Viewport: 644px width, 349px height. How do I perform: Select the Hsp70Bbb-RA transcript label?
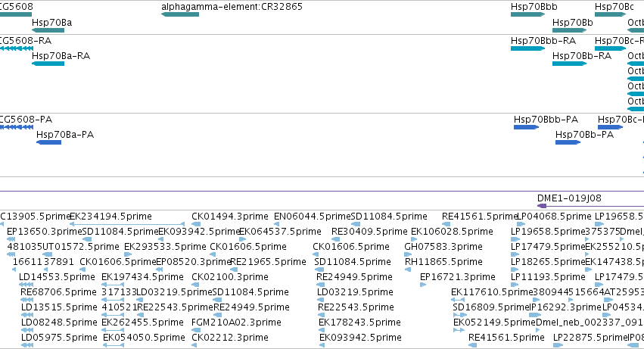pos(543,41)
